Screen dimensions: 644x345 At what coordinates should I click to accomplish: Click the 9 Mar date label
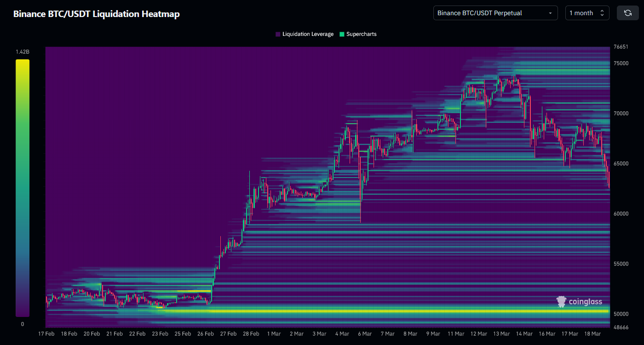coord(433,334)
